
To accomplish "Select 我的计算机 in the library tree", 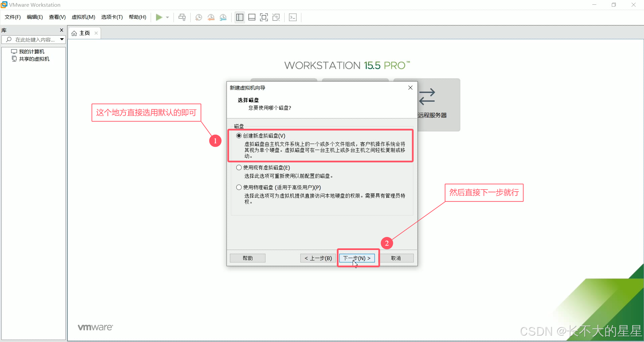I will click(32, 51).
